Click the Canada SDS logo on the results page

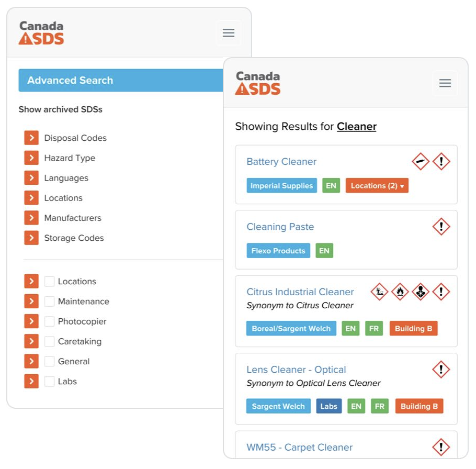tap(257, 83)
